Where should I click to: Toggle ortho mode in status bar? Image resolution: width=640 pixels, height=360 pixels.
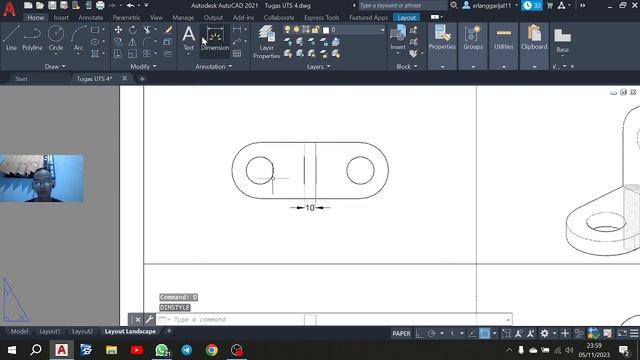coord(420,333)
